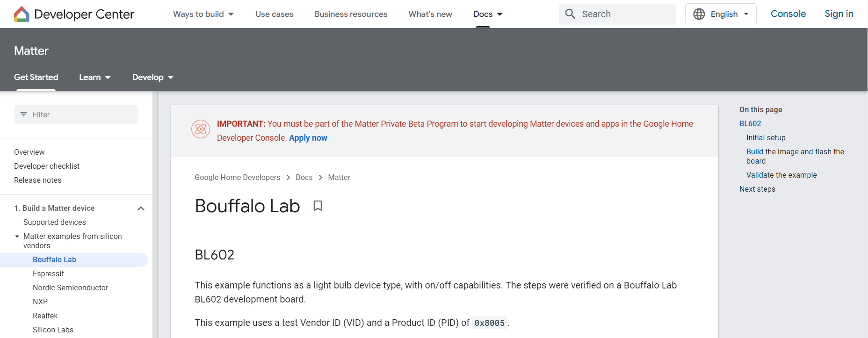Click the filter icon in the sidebar
This screenshot has height=338, width=868.
pos(23,114)
